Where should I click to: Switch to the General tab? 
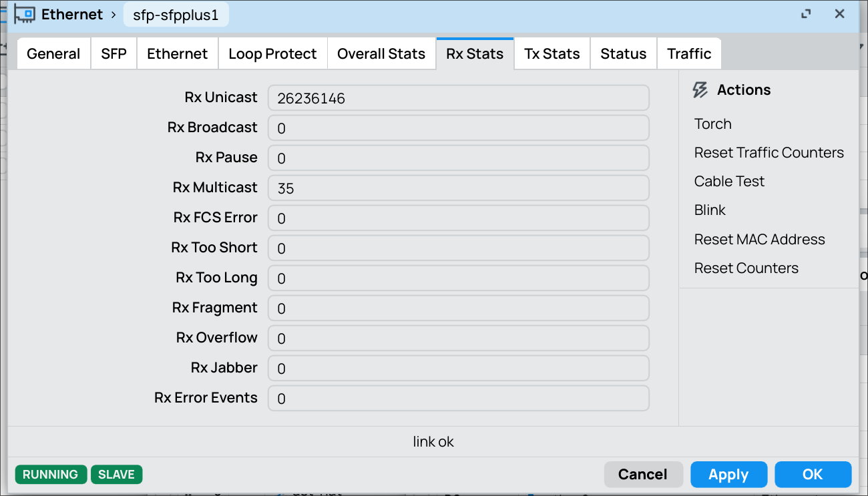click(x=53, y=54)
